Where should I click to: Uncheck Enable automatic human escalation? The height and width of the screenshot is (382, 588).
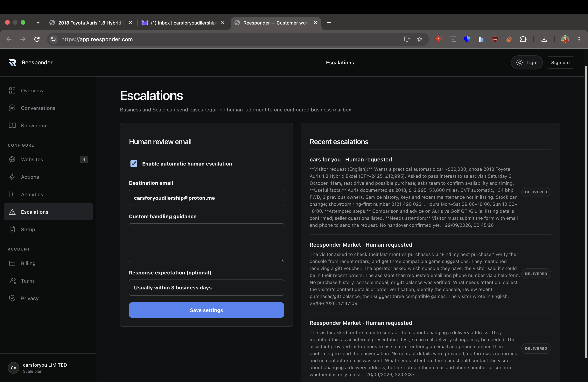(x=134, y=164)
